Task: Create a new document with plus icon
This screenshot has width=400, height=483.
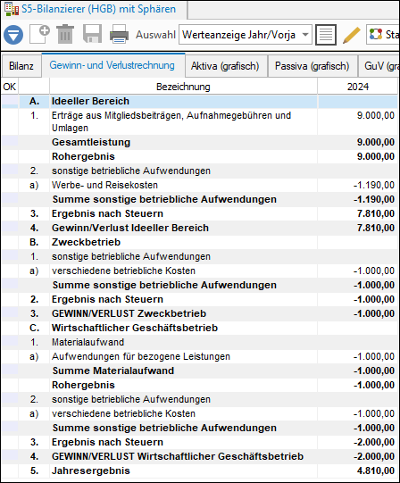Action: 39,34
